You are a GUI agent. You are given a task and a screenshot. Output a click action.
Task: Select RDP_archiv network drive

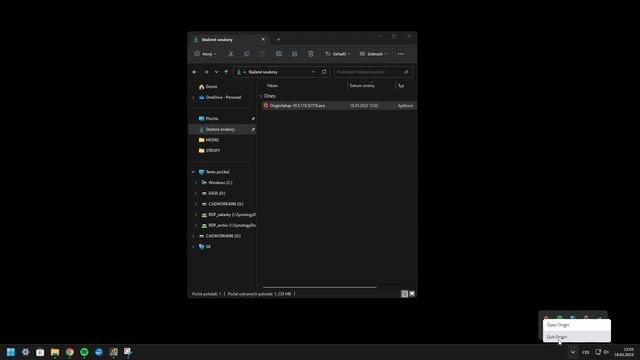[229, 225]
